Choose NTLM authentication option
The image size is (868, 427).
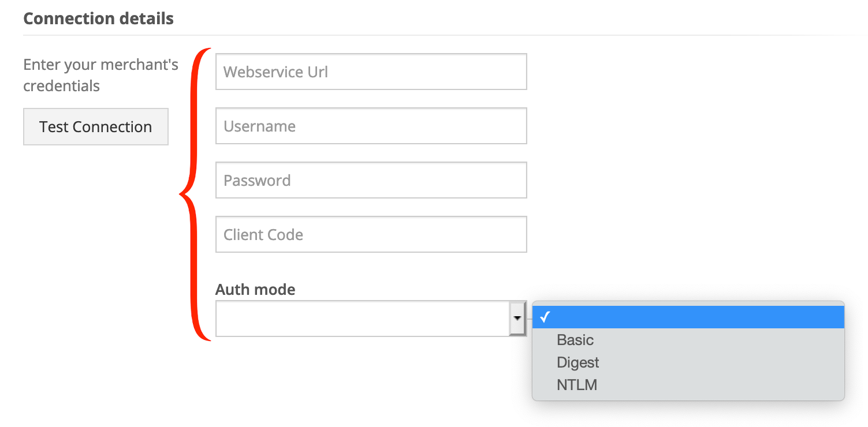[x=688, y=385]
